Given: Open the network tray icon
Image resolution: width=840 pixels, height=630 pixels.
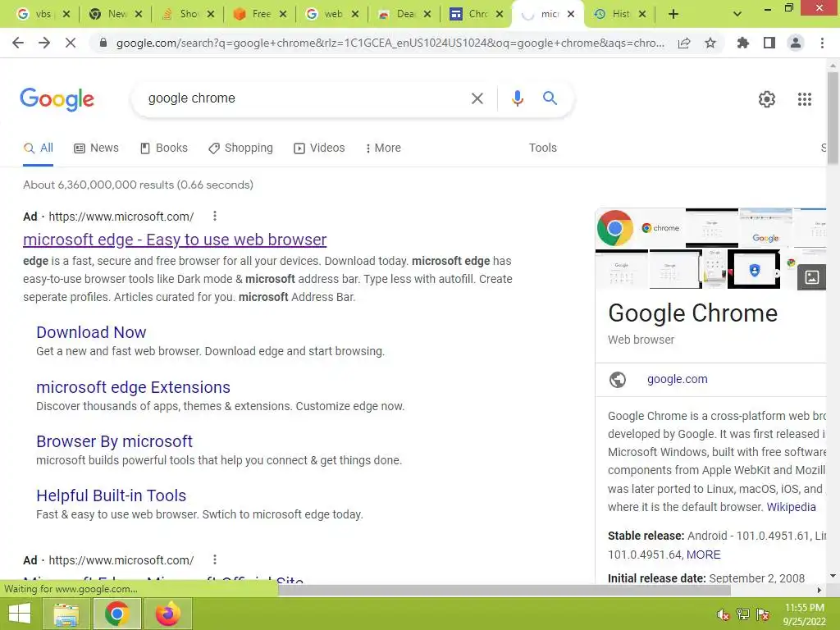Looking at the screenshot, I should 743,614.
